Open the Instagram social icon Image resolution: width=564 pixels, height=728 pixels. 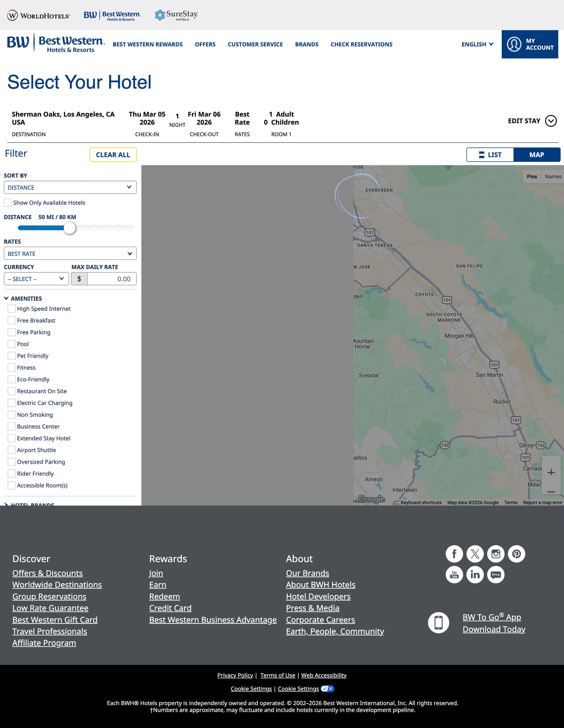tap(496, 554)
